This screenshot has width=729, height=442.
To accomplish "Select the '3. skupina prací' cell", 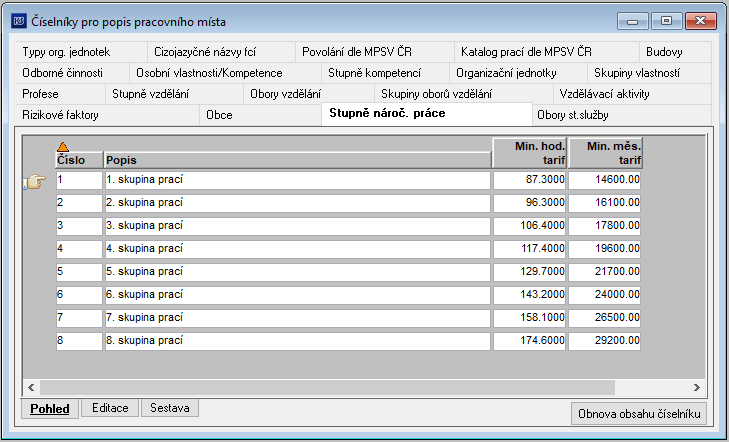I will click(298, 226).
